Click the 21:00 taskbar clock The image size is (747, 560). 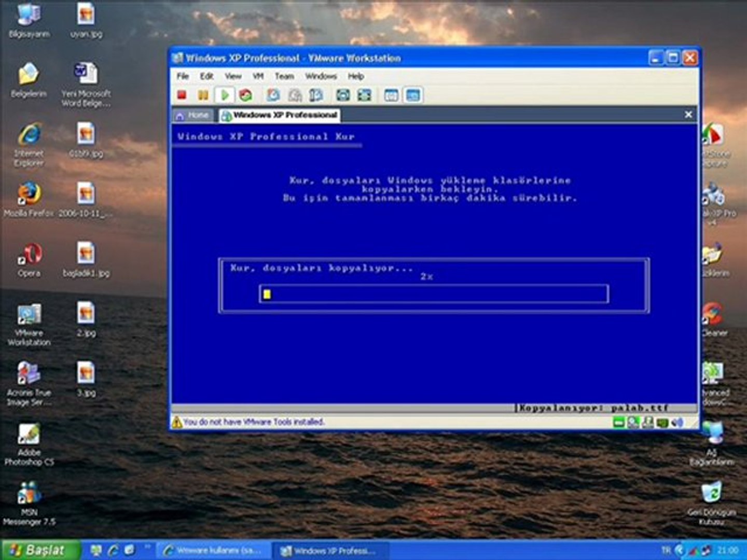point(727,550)
